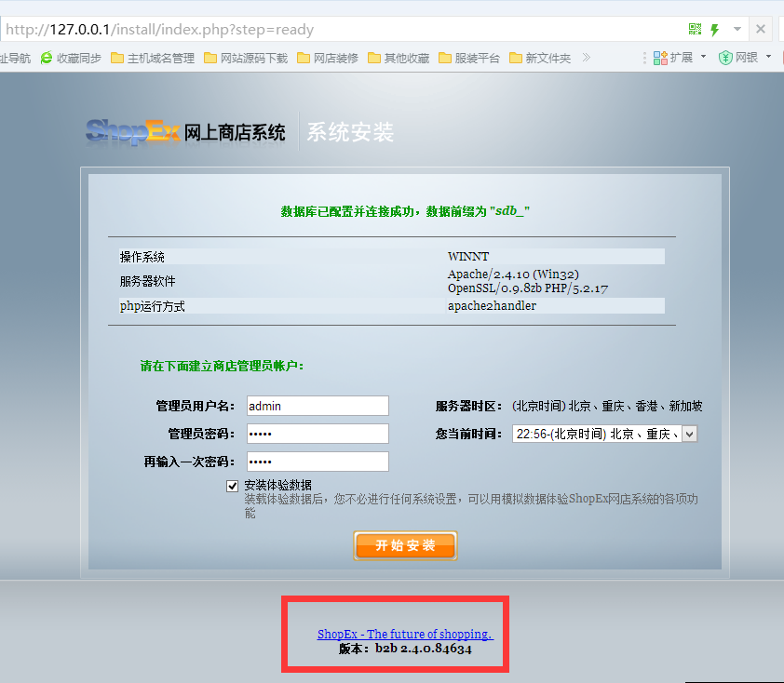Open the 新文件夹 bookmark folder
Viewport: 784px width, 683px height.
(x=540, y=58)
